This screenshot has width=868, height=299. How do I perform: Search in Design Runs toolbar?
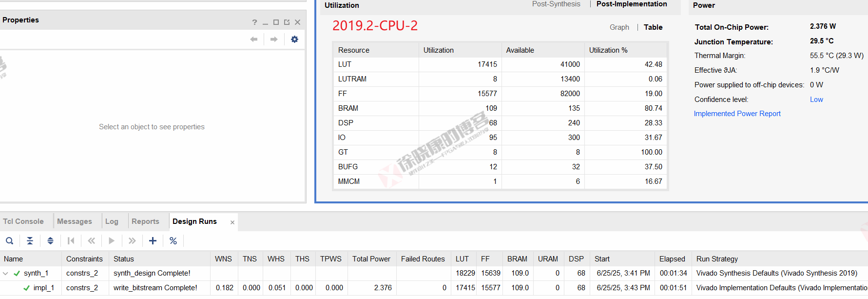coord(9,241)
